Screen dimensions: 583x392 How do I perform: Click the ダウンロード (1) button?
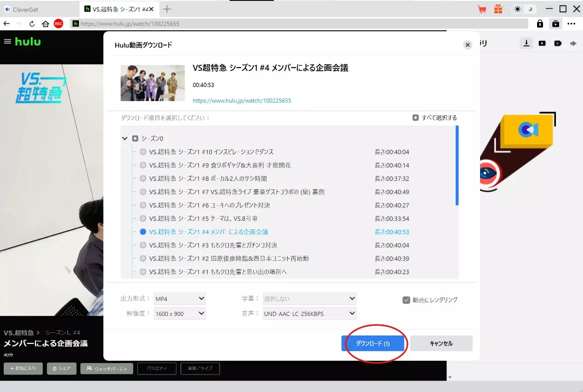click(x=373, y=343)
